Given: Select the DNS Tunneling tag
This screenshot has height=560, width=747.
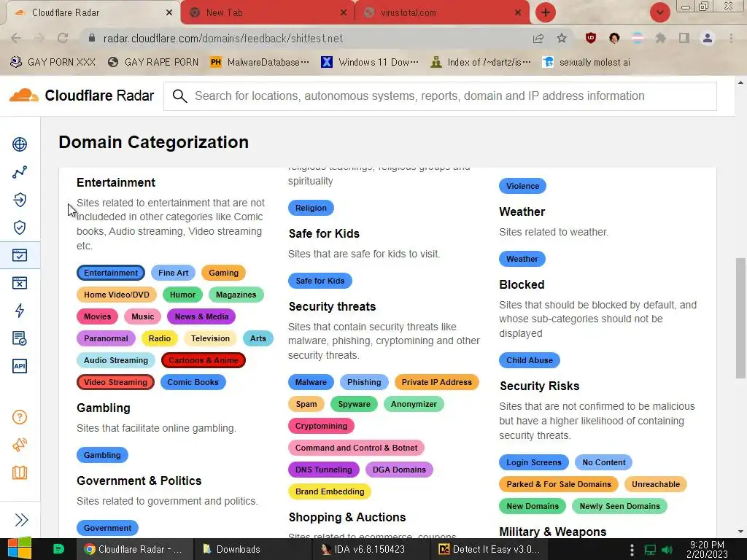Looking at the screenshot, I should (323, 470).
